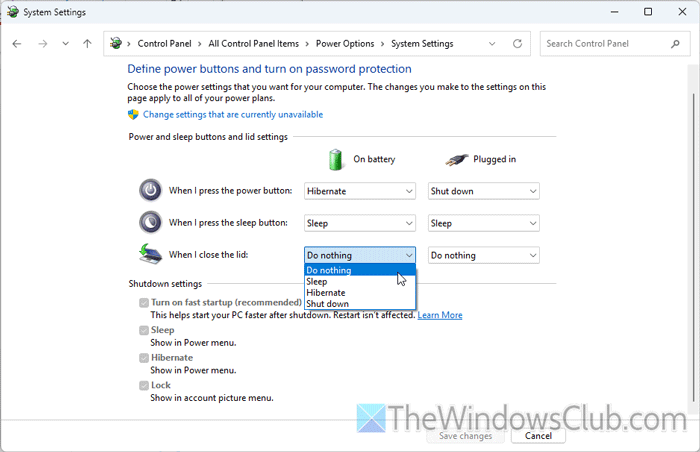This screenshot has height=452, width=700.
Task: Open sleep button Plugged in dropdown
Action: tap(483, 223)
